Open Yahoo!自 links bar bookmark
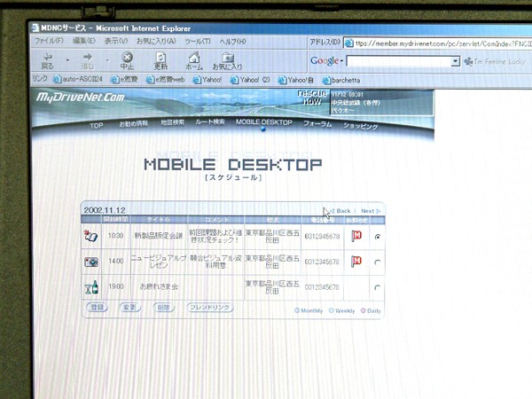532x399 pixels. [296, 81]
